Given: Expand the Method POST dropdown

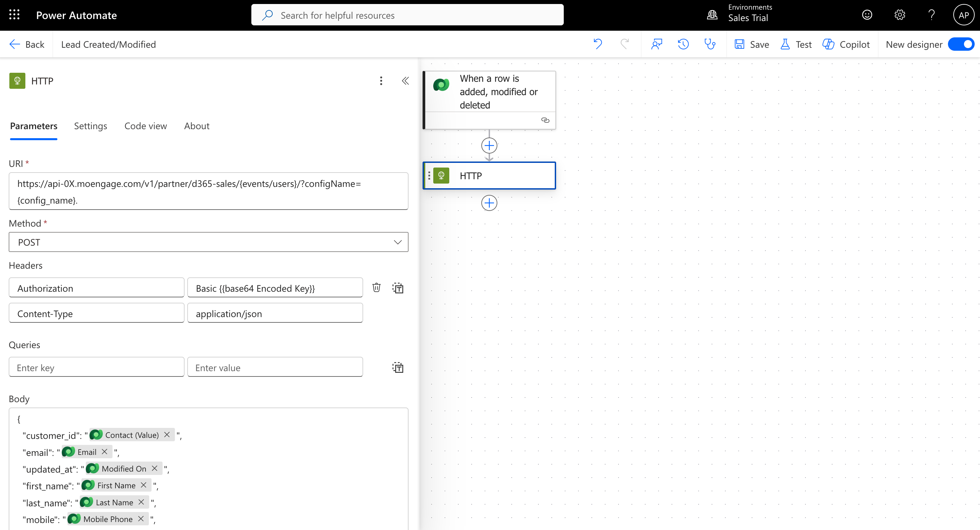Looking at the screenshot, I should click(209, 242).
